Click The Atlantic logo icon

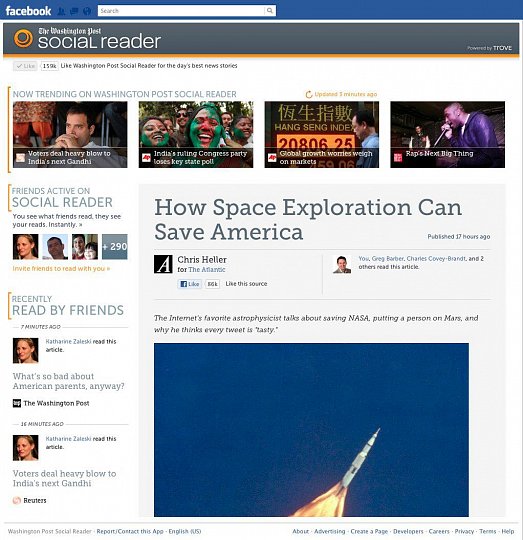pyautogui.click(x=163, y=264)
